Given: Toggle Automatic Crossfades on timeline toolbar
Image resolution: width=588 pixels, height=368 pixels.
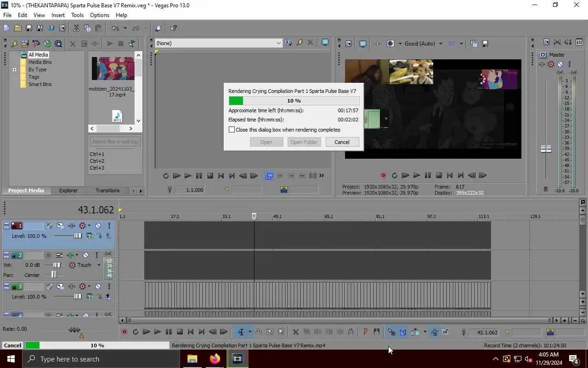Looking at the screenshot, I should (x=403, y=332).
